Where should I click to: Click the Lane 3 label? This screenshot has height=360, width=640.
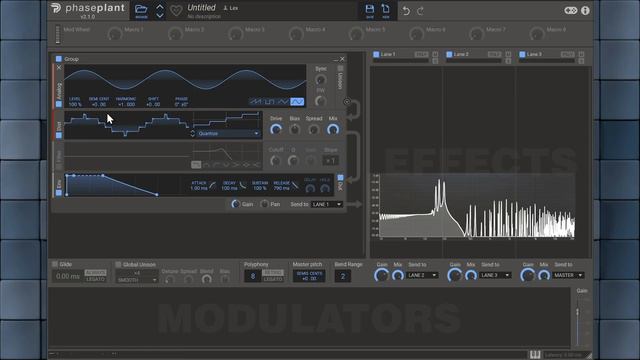534,54
